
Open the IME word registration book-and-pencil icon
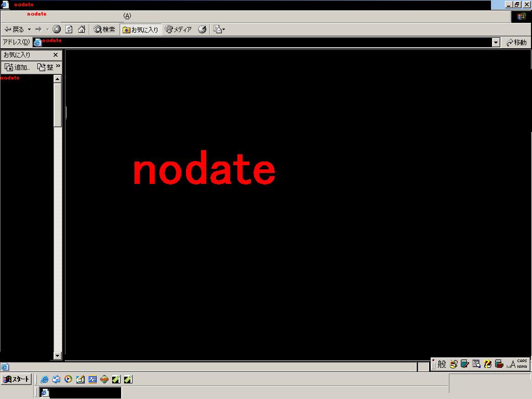pos(465,364)
